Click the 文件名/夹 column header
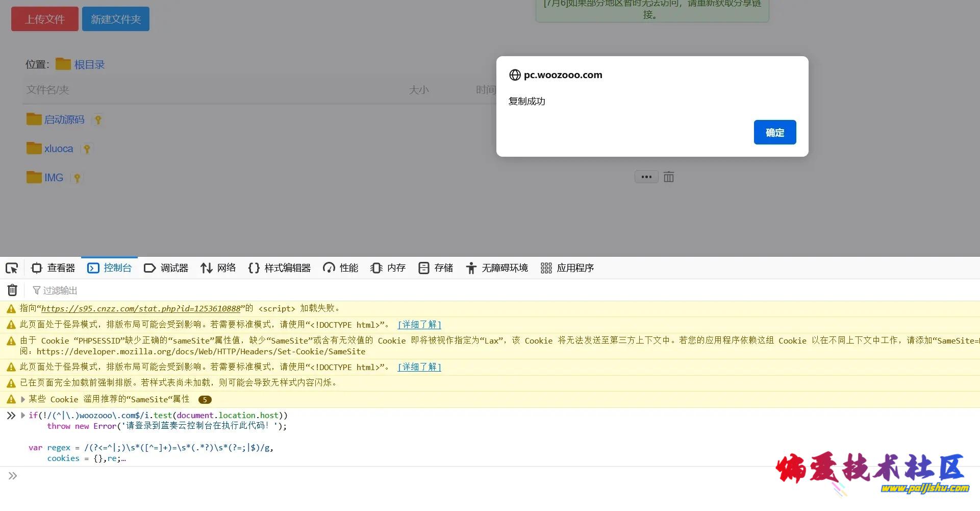Screen dimensions: 980x511 47,90
